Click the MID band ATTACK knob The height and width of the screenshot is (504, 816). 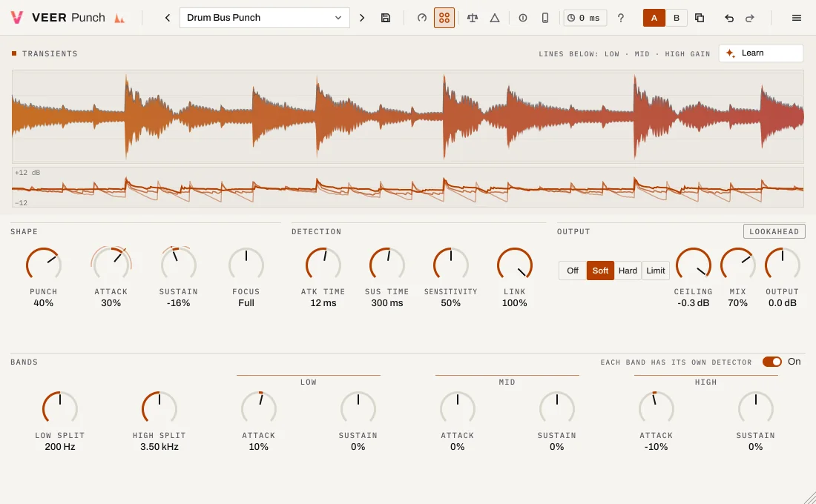click(458, 408)
